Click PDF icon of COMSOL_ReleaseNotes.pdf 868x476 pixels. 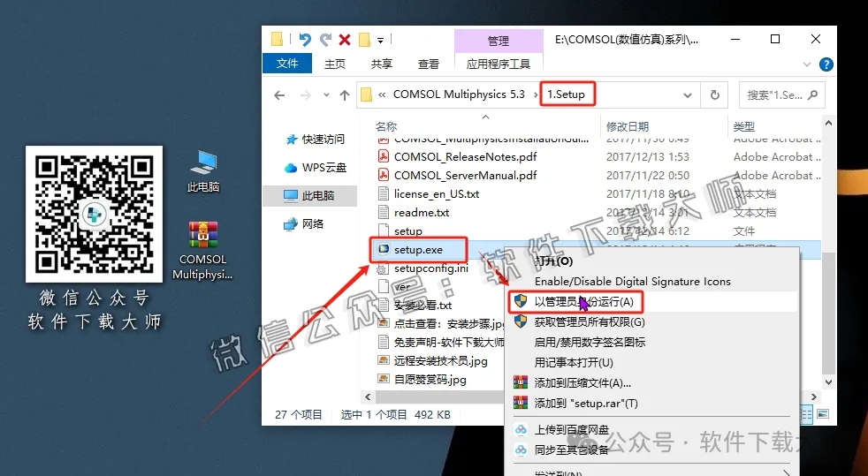click(x=383, y=157)
